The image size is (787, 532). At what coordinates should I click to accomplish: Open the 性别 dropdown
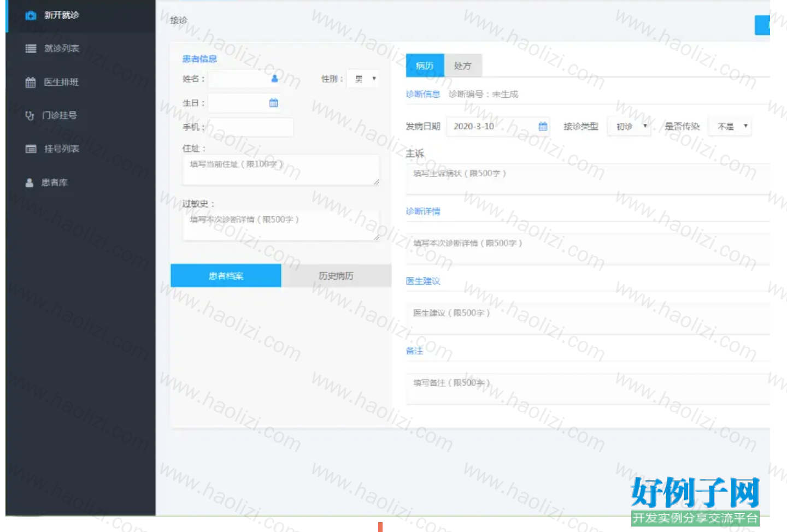pos(363,79)
